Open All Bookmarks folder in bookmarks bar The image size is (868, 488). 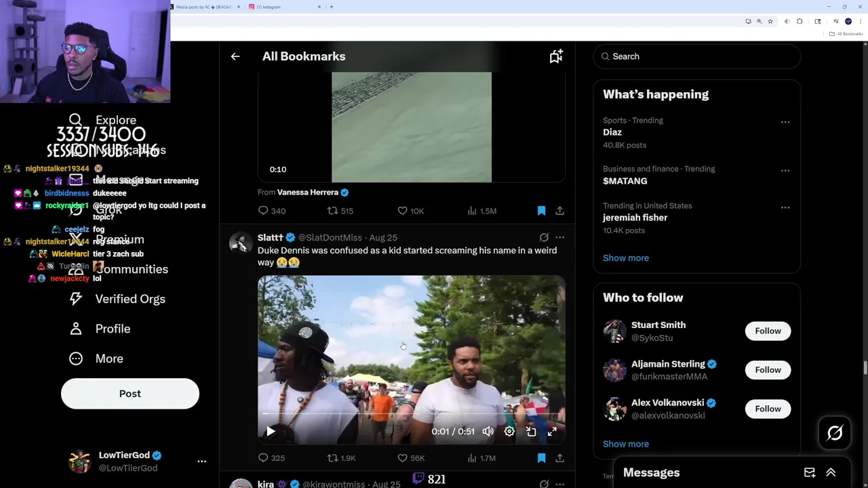tap(846, 34)
